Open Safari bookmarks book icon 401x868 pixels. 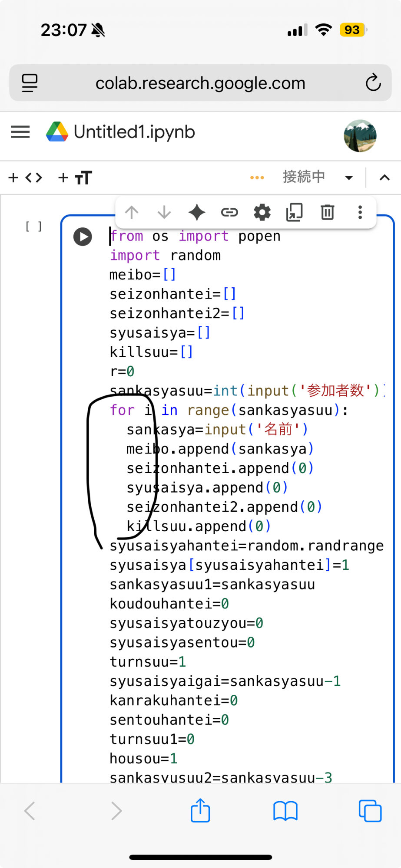point(285,810)
